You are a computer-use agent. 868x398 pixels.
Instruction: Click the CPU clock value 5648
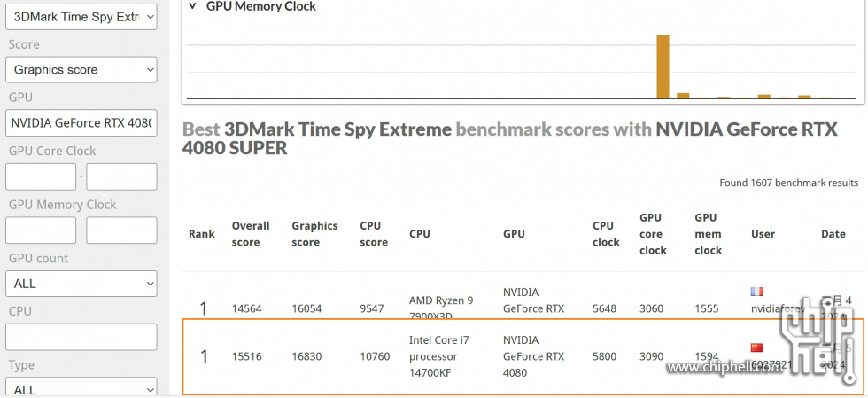pyautogui.click(x=604, y=308)
